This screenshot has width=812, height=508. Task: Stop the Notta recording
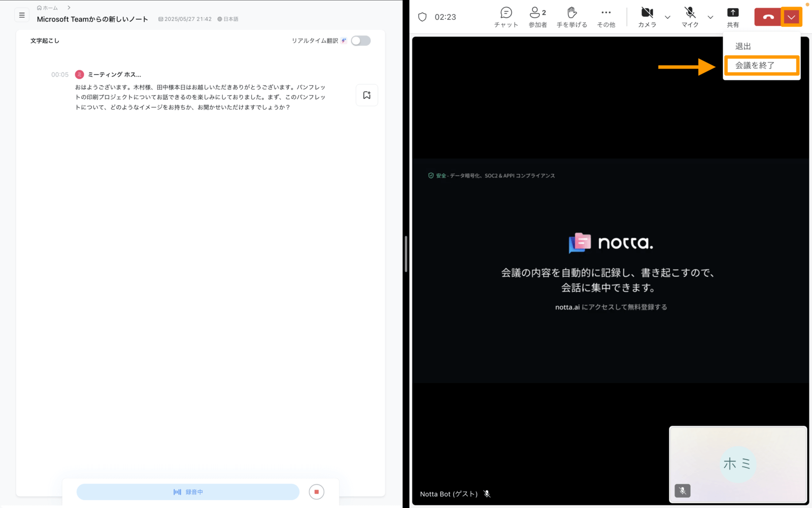[317, 492]
